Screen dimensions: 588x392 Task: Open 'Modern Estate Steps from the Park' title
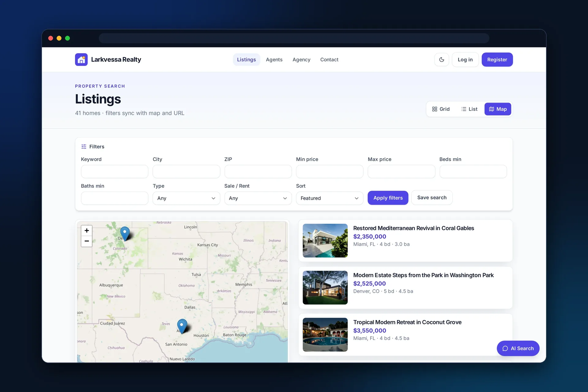423,275
